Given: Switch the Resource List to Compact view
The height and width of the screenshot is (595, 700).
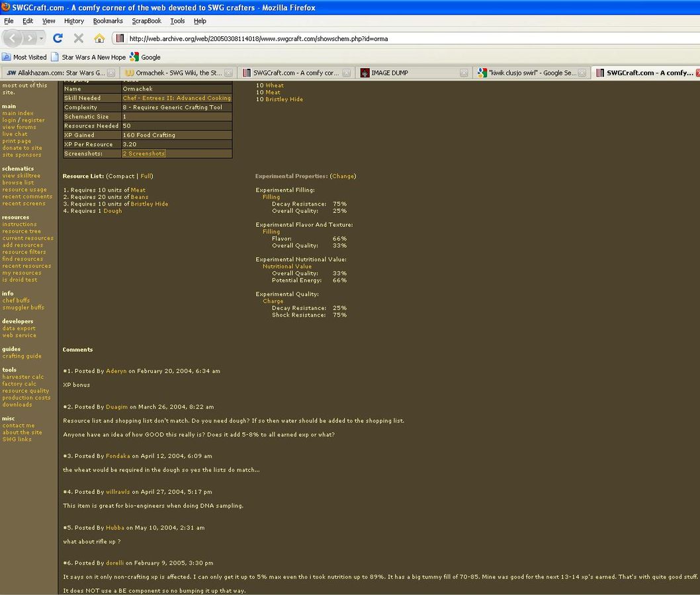Looking at the screenshot, I should click(x=121, y=177).
